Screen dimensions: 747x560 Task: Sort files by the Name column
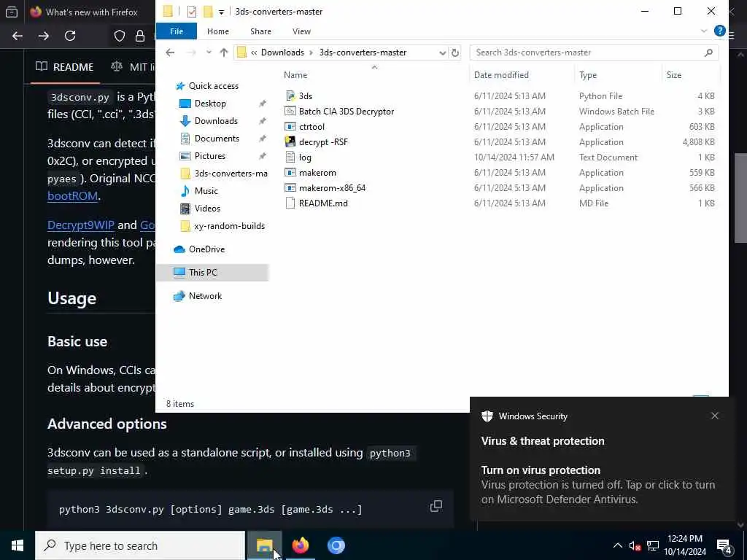click(295, 75)
